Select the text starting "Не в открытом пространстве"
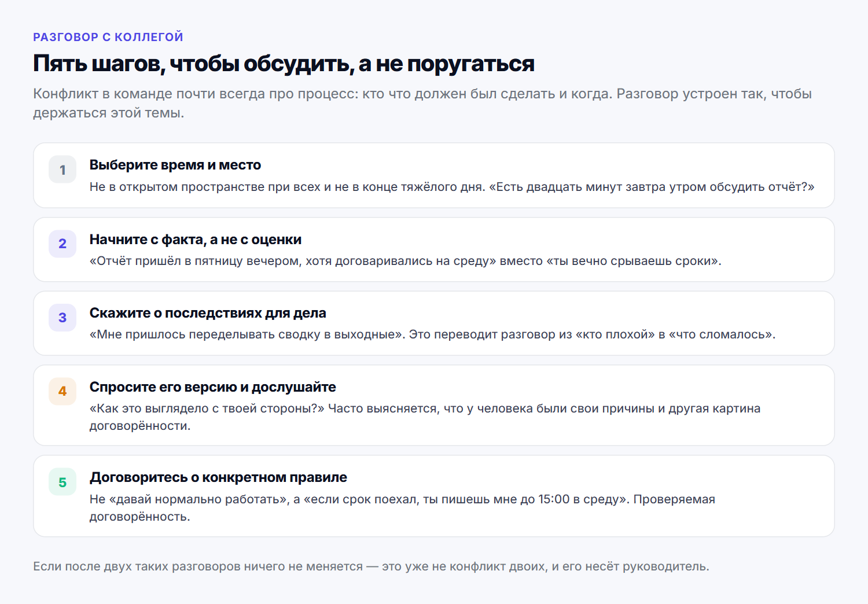The image size is (868, 604). click(452, 187)
